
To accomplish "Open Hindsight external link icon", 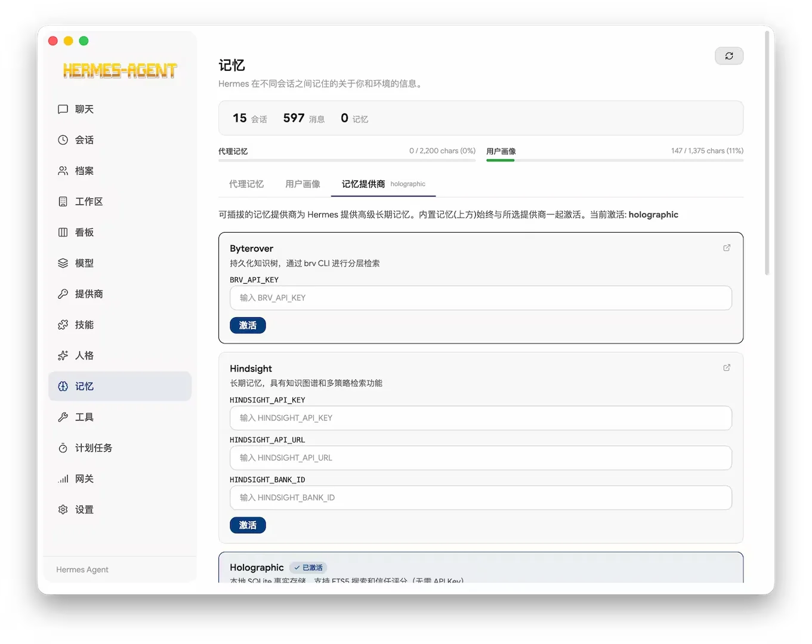I will (x=727, y=368).
